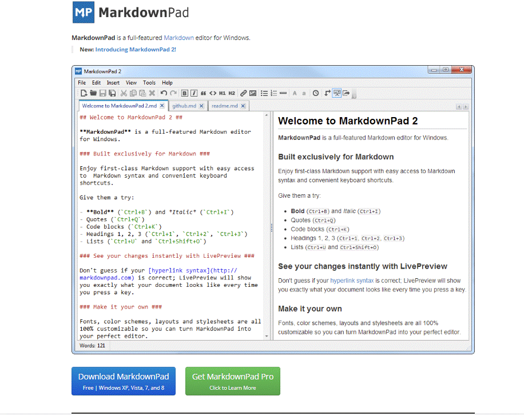Image resolution: width=524 pixels, height=420 pixels.
Task: Open the Help menu
Action: point(167,82)
